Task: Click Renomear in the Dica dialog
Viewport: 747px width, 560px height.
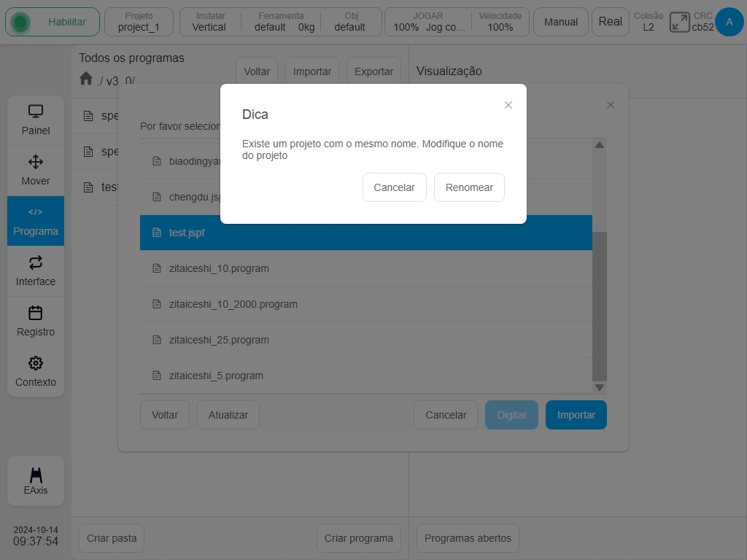Action: tap(469, 187)
